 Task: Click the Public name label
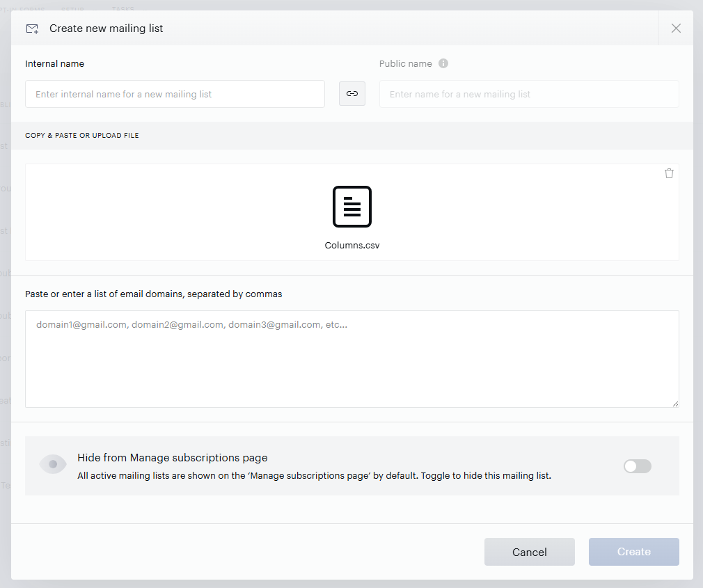(406, 63)
